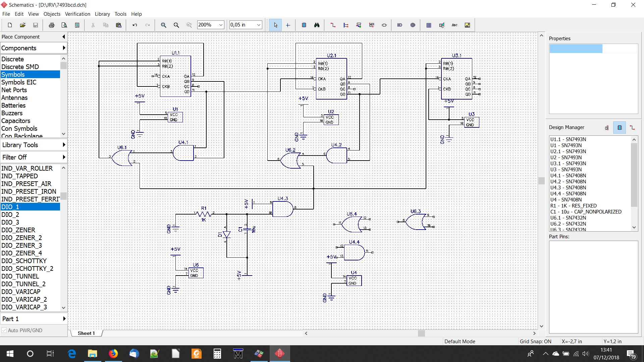644x362 pixels.
Task: Select the Place Wire tool
Action: click(x=333, y=25)
